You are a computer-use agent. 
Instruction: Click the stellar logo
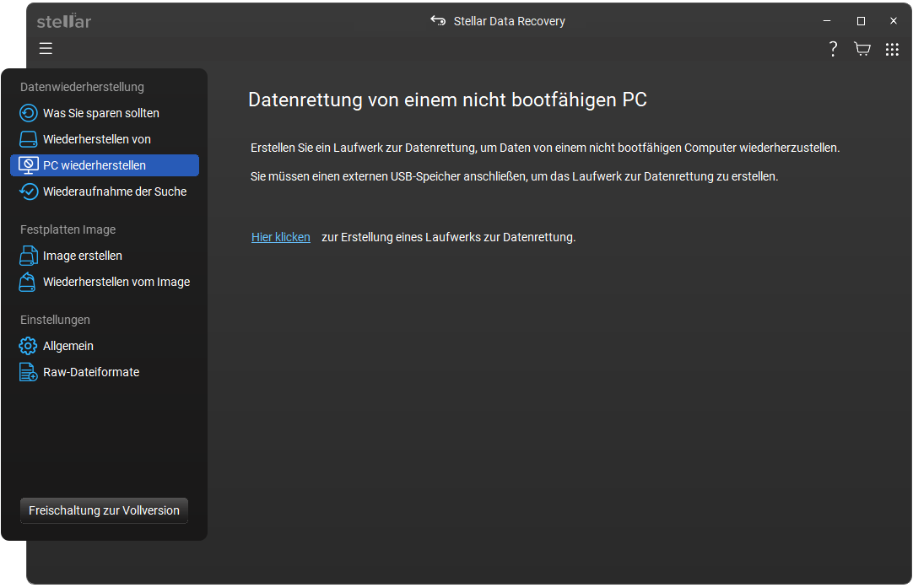pyautogui.click(x=64, y=21)
